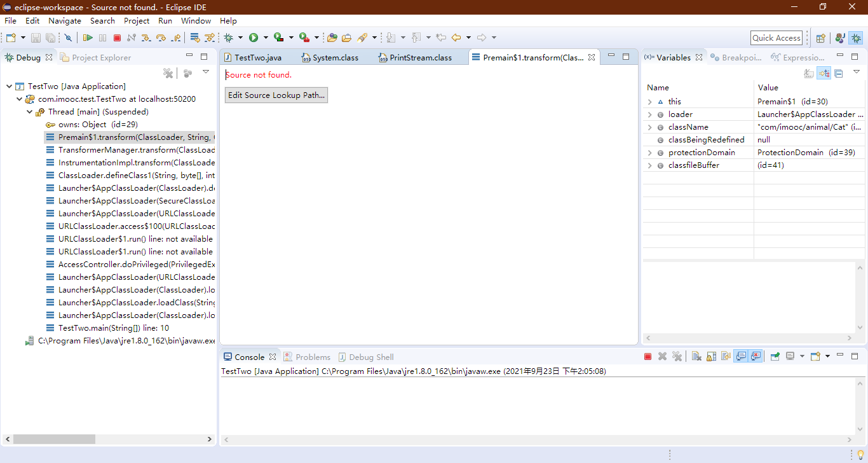Expand the 'protectionDomain' variable row
Image resolution: width=868 pixels, height=463 pixels.
coord(649,153)
